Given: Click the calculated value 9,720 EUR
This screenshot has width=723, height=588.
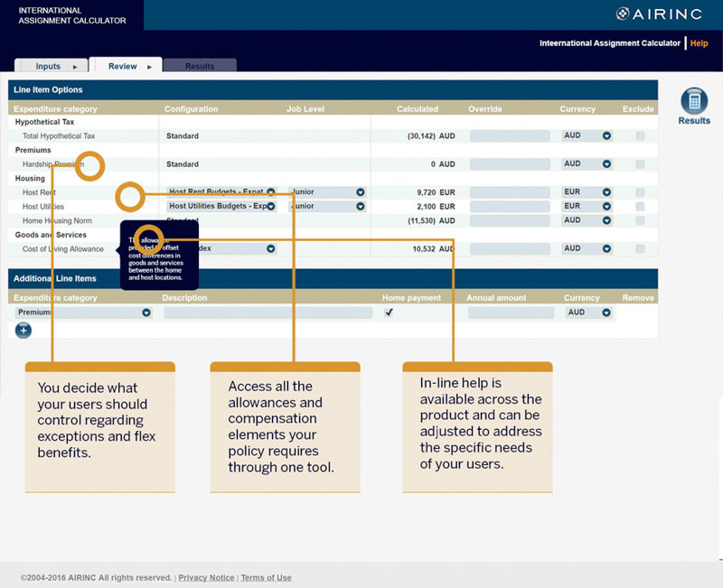Looking at the screenshot, I should tap(436, 192).
